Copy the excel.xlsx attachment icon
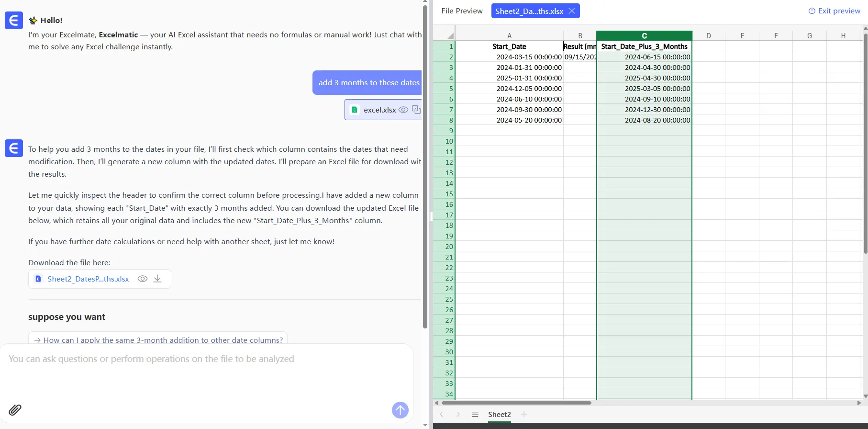Image resolution: width=868 pixels, height=429 pixels. click(416, 110)
